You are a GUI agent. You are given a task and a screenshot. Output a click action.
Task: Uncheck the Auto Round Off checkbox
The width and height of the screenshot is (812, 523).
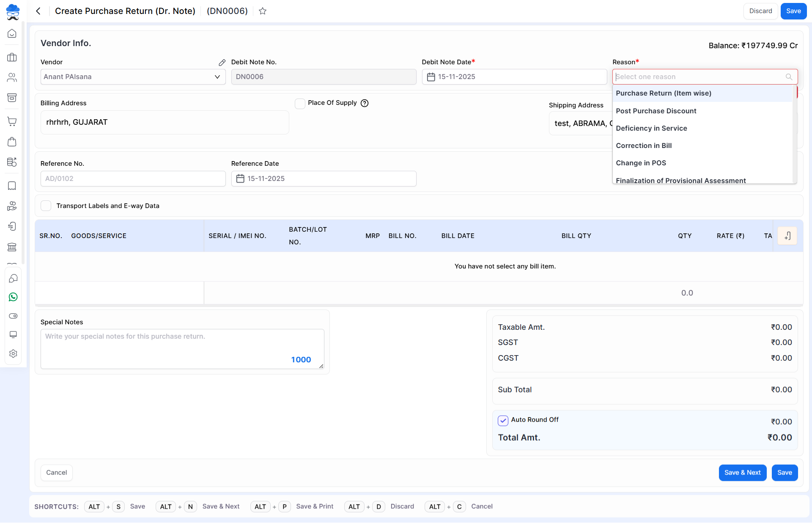[503, 420]
